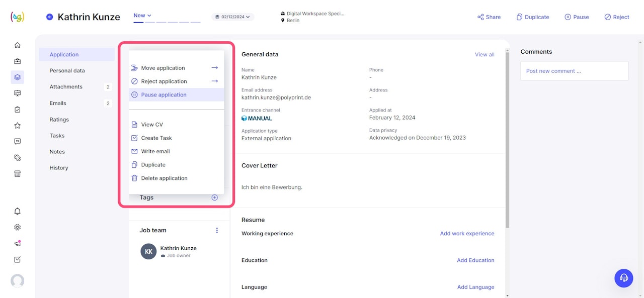This screenshot has height=298, width=644.
Task: Click the back arrow beside Kathrin Kunze
Action: (49, 17)
